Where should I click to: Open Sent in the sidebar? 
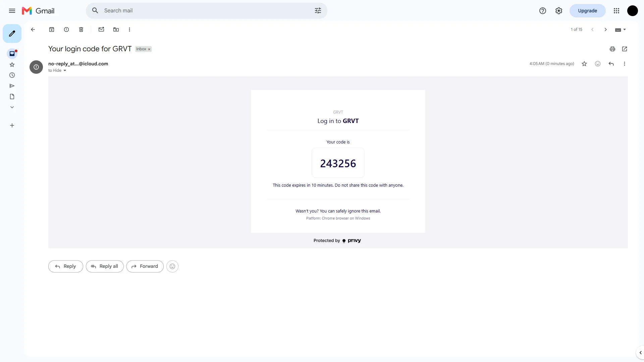(12, 86)
